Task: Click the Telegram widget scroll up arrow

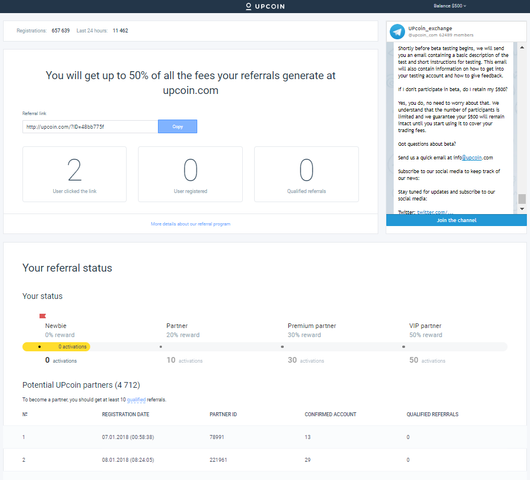Action: coord(522,48)
